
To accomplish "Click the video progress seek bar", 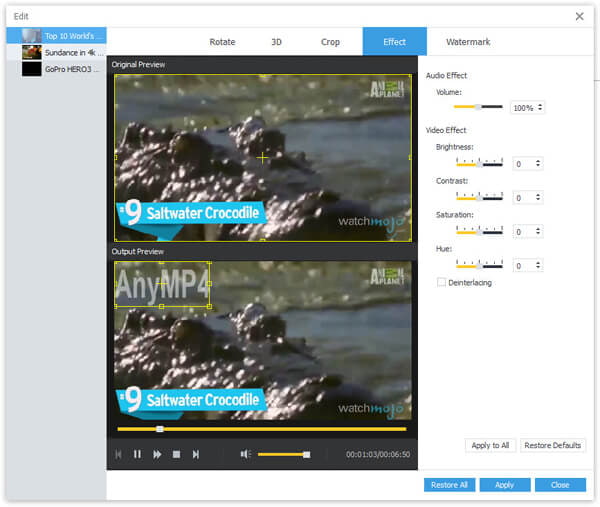I will pyautogui.click(x=262, y=429).
